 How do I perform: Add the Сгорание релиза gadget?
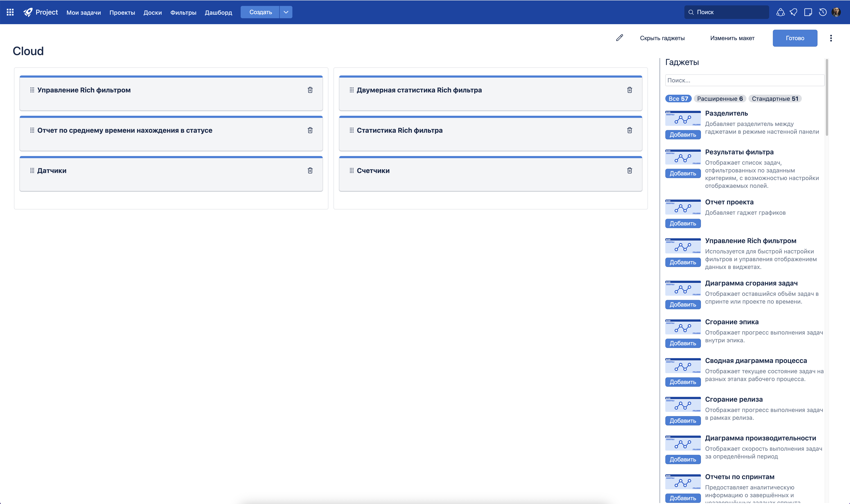click(x=683, y=420)
